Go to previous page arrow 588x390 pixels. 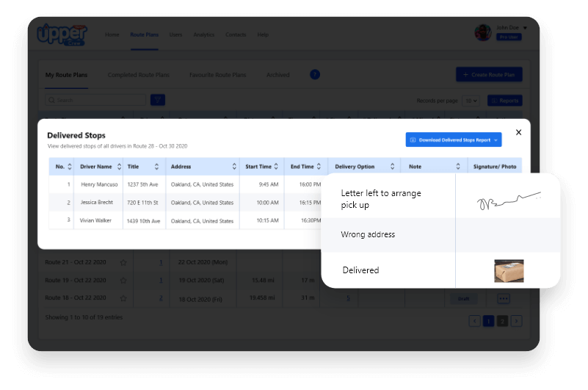click(474, 321)
